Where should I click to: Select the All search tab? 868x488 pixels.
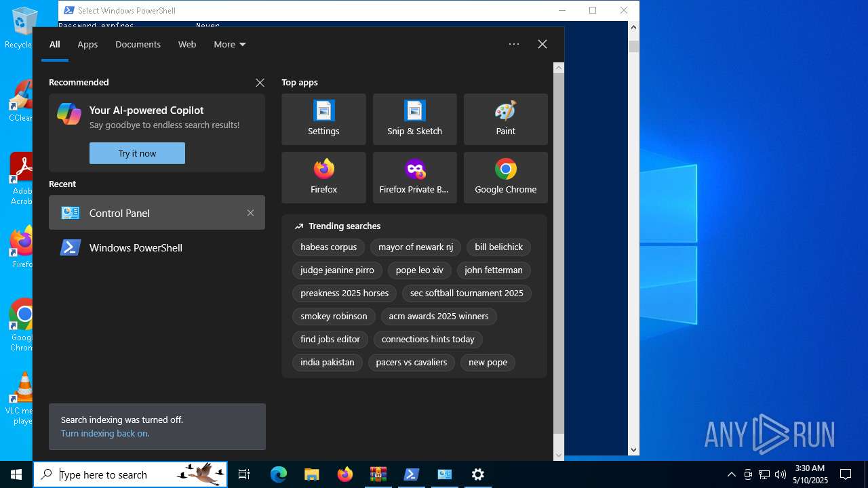pyautogui.click(x=55, y=44)
